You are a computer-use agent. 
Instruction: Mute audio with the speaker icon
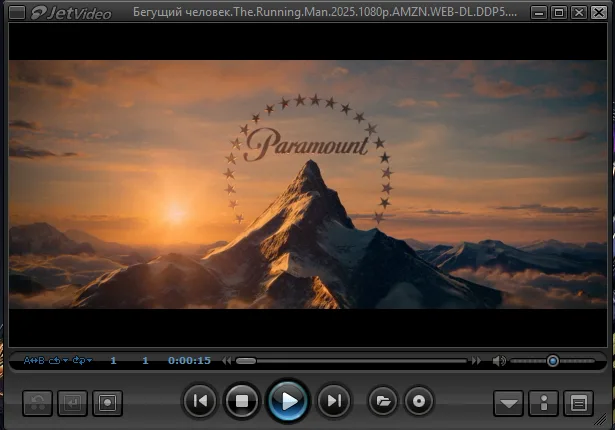[x=499, y=361]
